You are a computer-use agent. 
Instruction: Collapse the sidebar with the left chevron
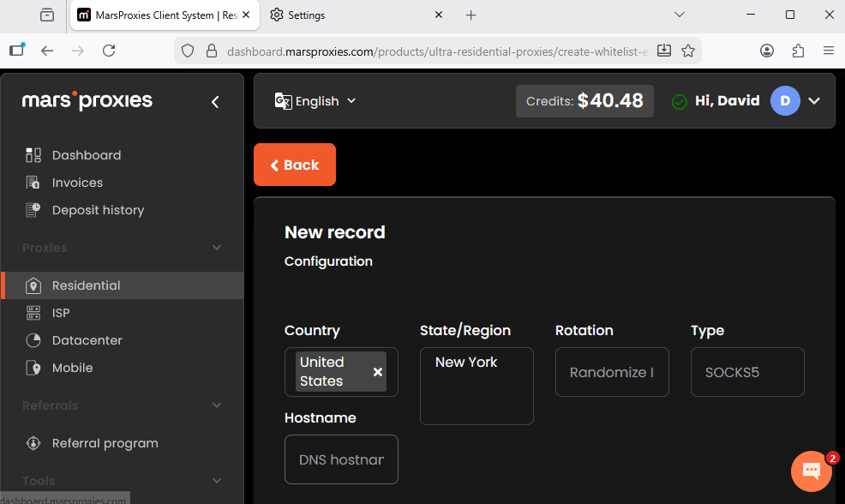[x=215, y=102]
